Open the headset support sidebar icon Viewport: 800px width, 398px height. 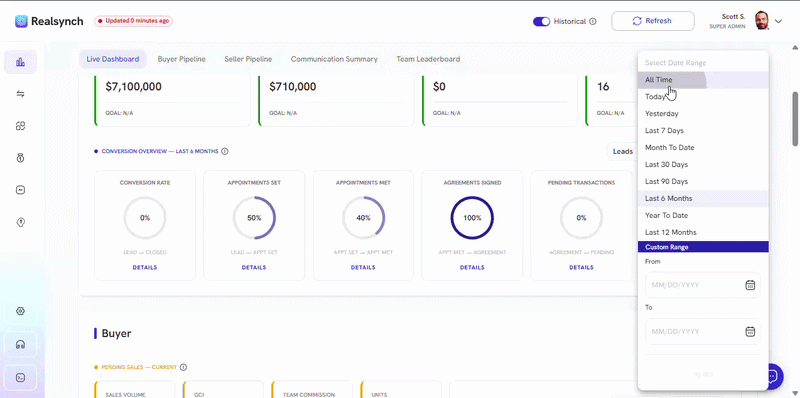click(x=20, y=344)
